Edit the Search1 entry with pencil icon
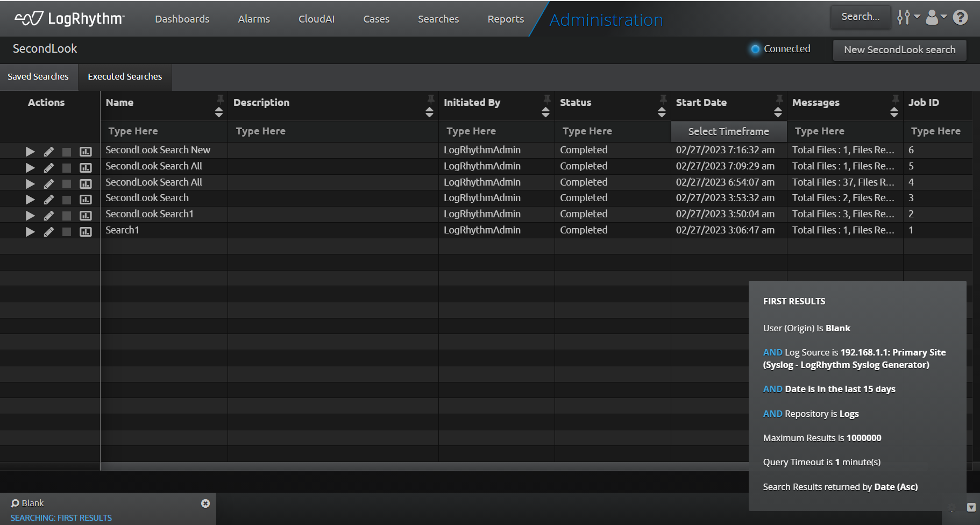Viewport: 980px width, 525px height. [48, 232]
